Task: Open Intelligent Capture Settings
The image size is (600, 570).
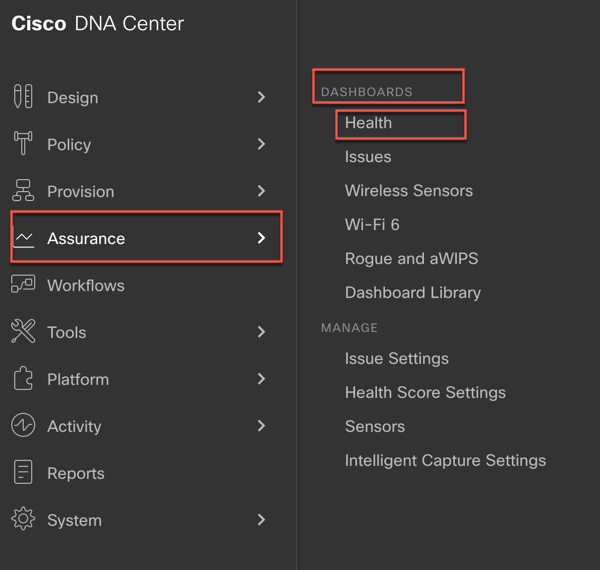Action: coord(445,461)
